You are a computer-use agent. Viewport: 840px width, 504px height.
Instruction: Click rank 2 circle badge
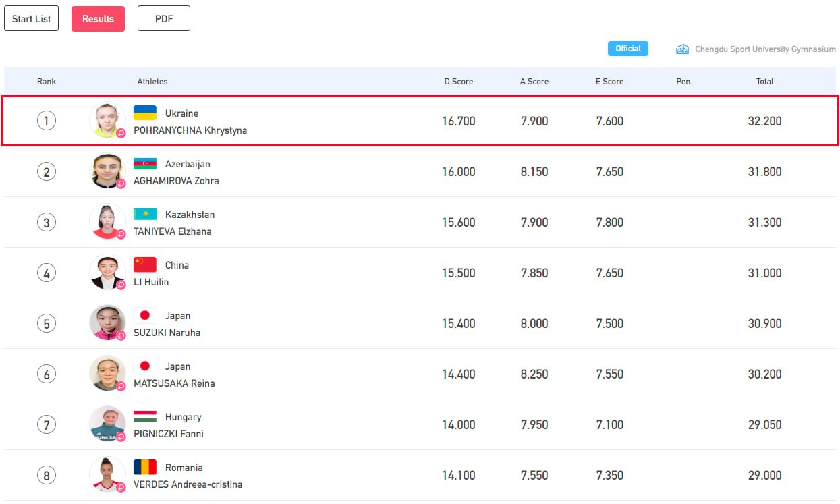[46, 171]
